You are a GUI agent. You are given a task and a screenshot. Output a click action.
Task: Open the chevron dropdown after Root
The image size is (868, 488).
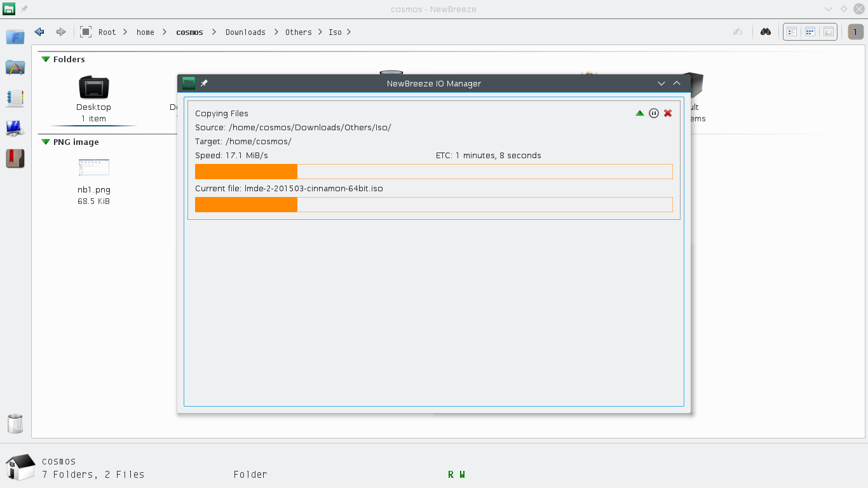click(x=125, y=32)
